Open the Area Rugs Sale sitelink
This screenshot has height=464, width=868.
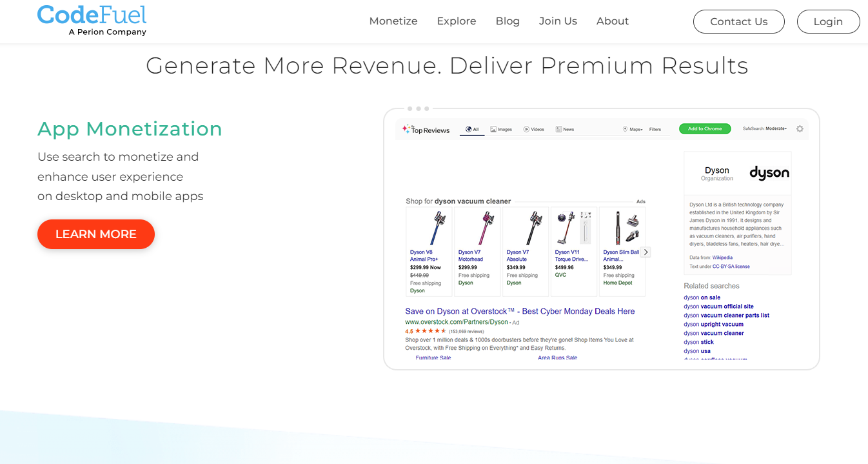click(558, 358)
